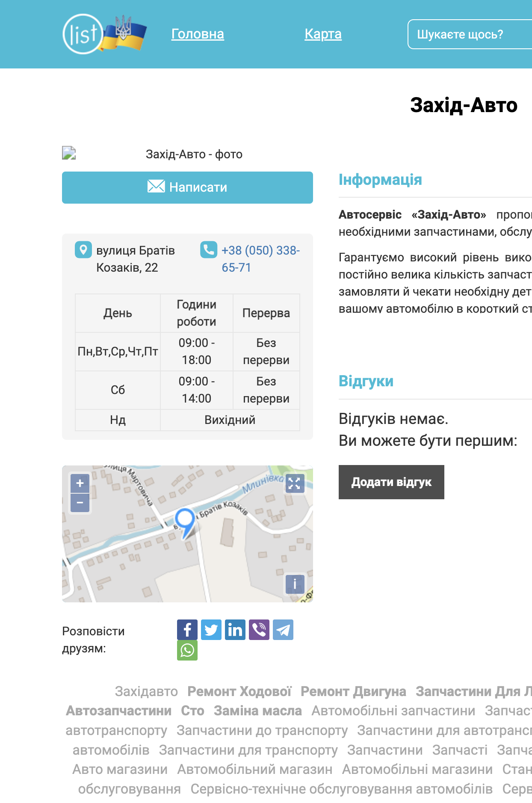
Task: Zoom out on the map
Action: [80, 503]
